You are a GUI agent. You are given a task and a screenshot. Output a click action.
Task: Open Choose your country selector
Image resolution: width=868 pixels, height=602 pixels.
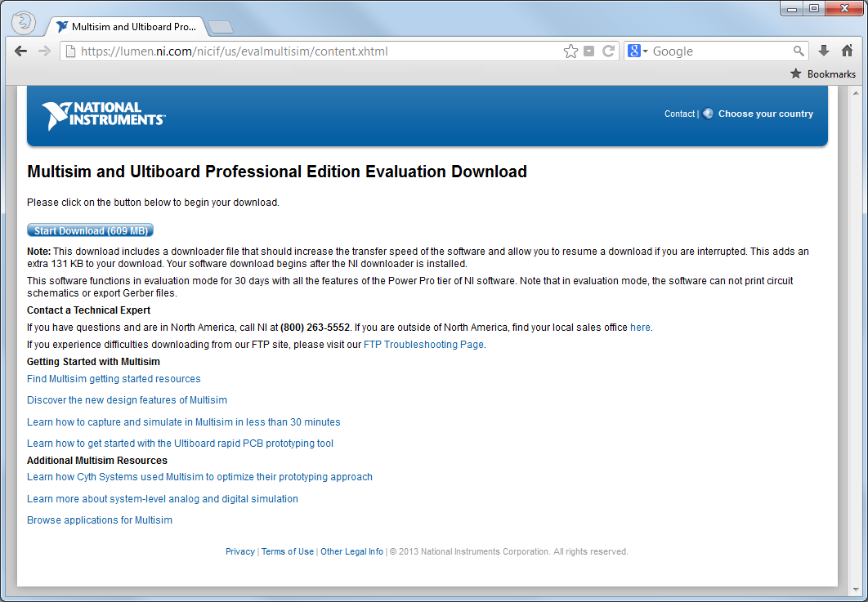point(765,114)
